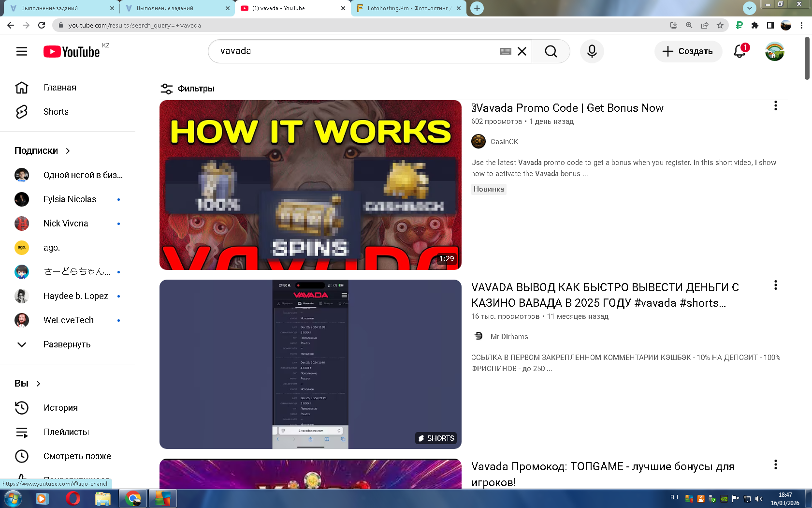This screenshot has height=508, width=812.
Task: Open the Mr Dirhams channel icon
Action: [x=478, y=336]
